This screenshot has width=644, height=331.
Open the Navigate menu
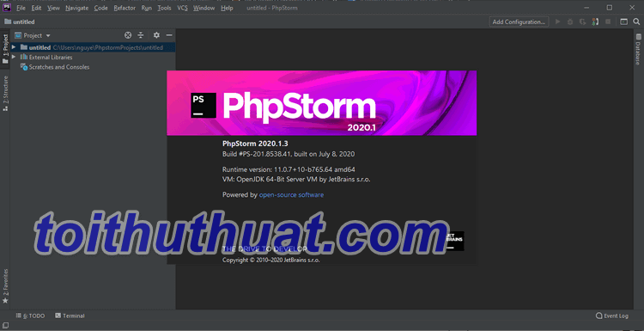tap(76, 8)
